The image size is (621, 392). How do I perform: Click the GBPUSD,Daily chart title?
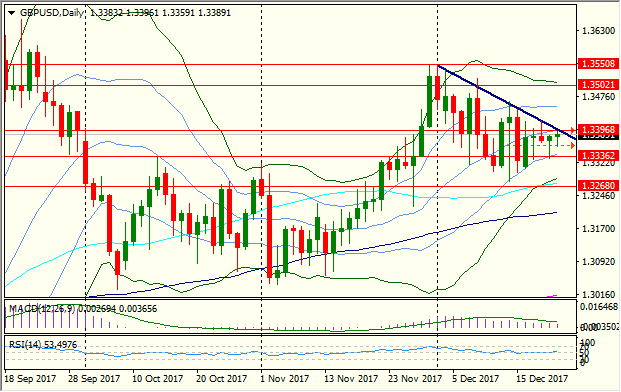(51, 13)
